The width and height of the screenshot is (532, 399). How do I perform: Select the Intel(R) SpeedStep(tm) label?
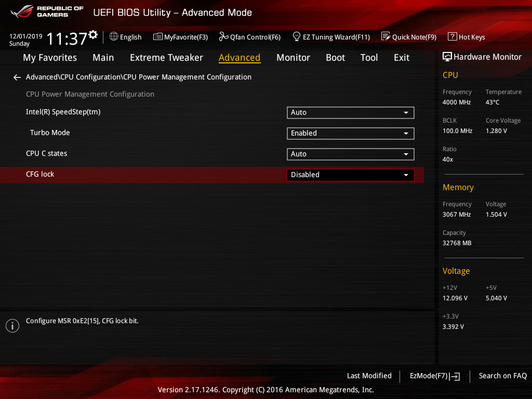[63, 112]
